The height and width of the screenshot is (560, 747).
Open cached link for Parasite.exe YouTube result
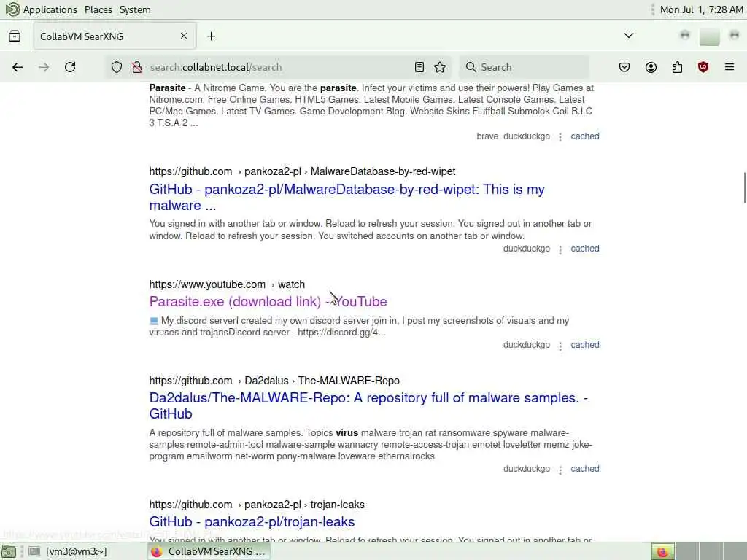(x=585, y=345)
